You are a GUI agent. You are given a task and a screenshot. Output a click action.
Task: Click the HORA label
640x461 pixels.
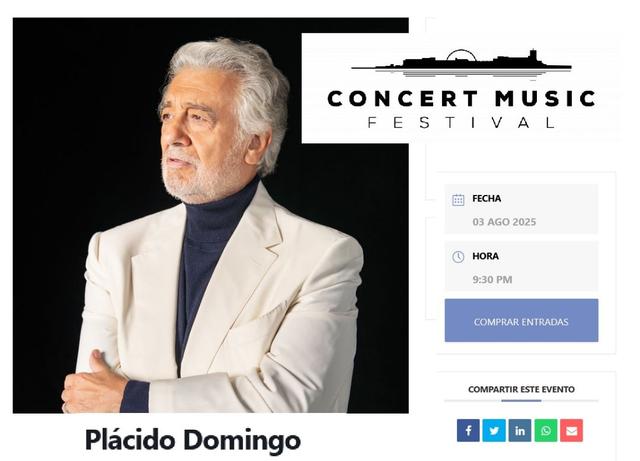pyautogui.click(x=485, y=256)
